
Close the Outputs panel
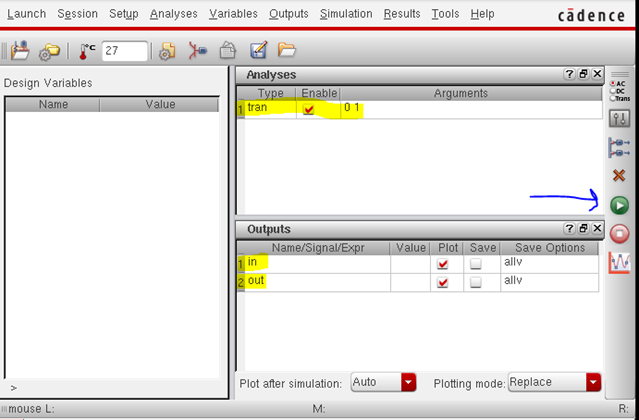597,229
